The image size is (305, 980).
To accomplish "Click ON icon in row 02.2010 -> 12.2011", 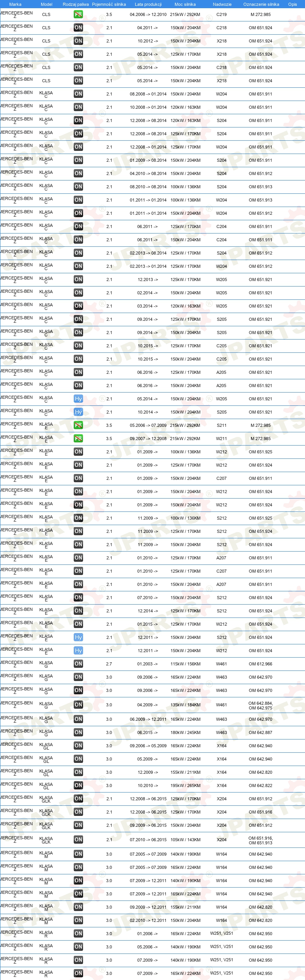I will pyautogui.click(x=78, y=920).
